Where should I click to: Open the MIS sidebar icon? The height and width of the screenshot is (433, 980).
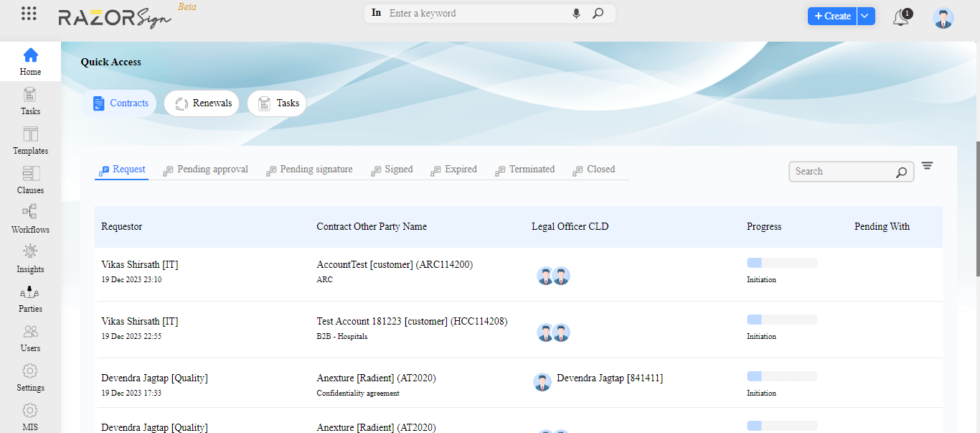(x=29, y=415)
